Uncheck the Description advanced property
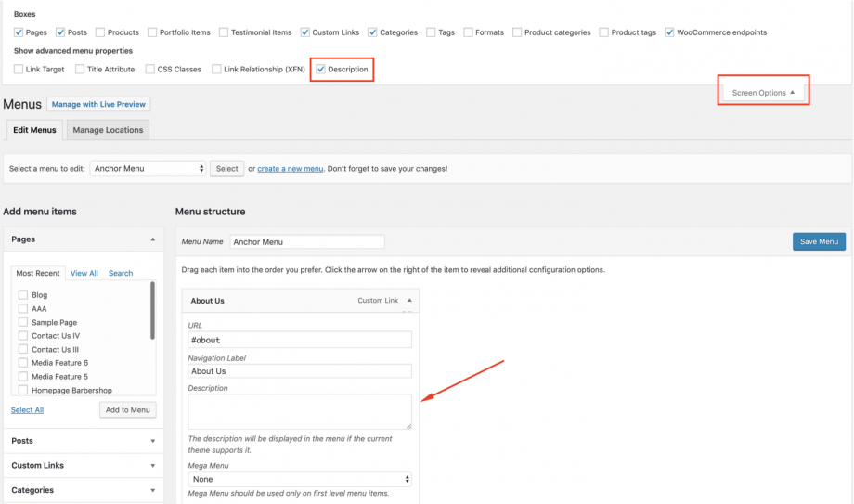Image resolution: width=854 pixels, height=504 pixels. (x=321, y=70)
